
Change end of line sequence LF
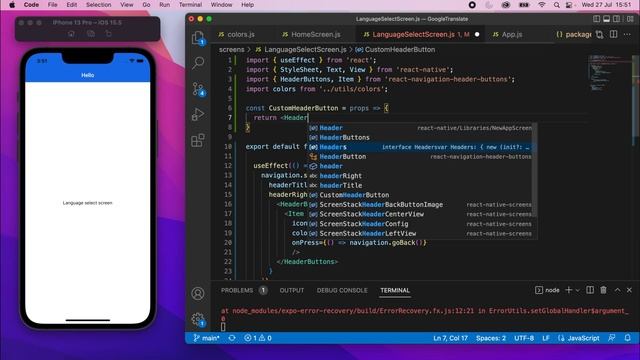click(x=546, y=338)
